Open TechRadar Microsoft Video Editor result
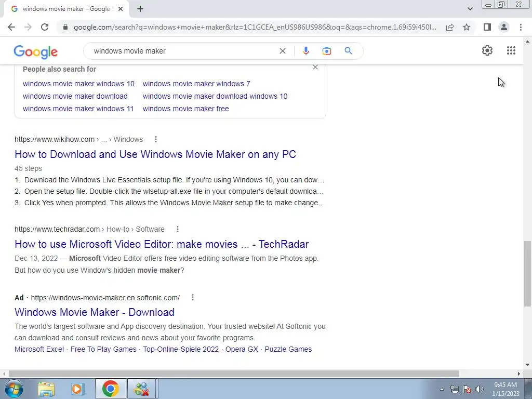 pos(162,244)
